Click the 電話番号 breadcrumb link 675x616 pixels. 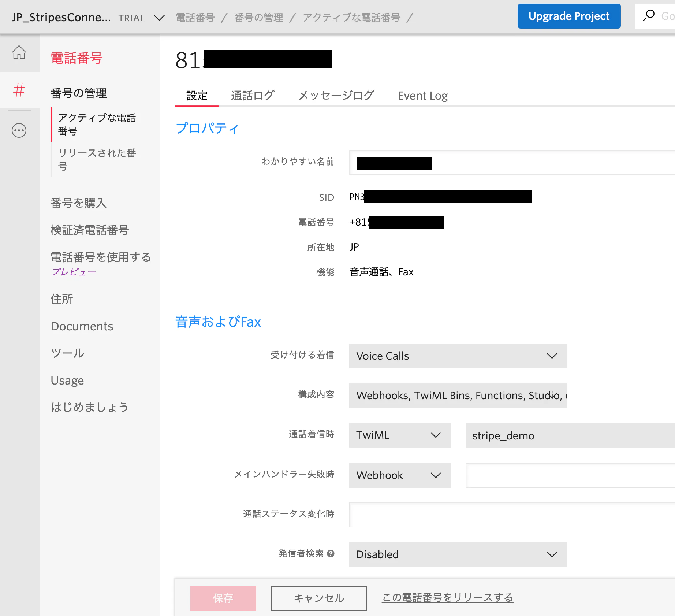195,18
